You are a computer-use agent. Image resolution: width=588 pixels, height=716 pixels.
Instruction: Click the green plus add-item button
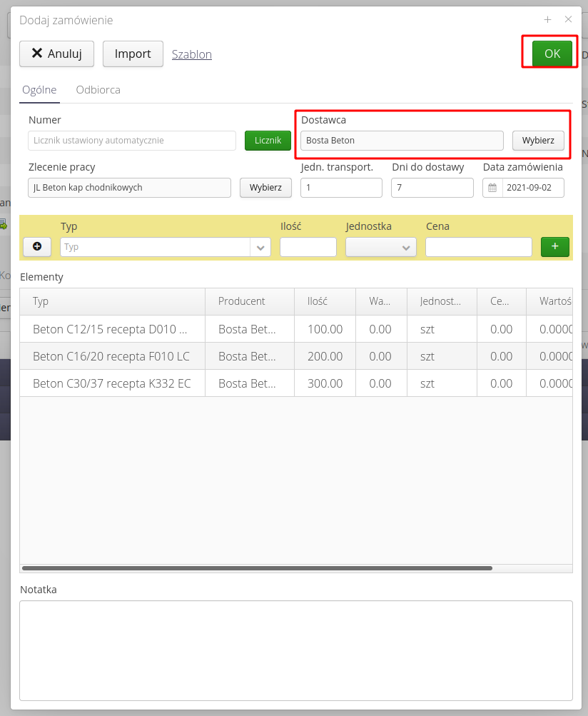554,247
